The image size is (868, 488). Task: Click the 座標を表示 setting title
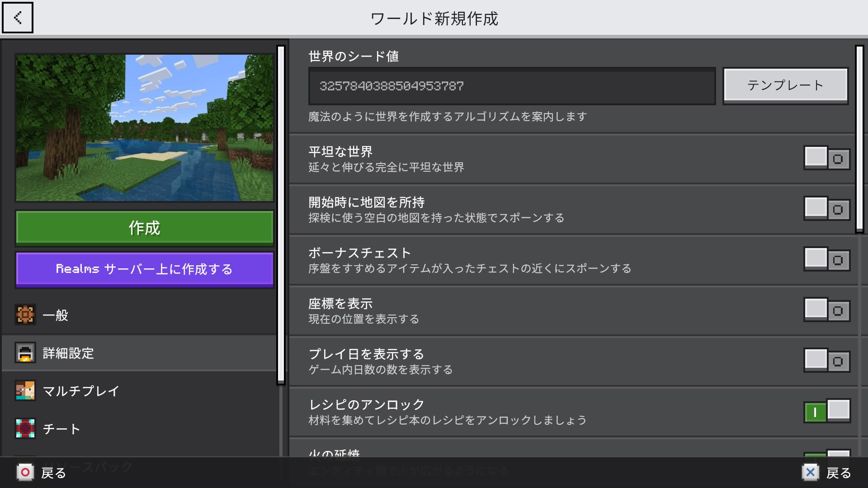click(x=340, y=304)
